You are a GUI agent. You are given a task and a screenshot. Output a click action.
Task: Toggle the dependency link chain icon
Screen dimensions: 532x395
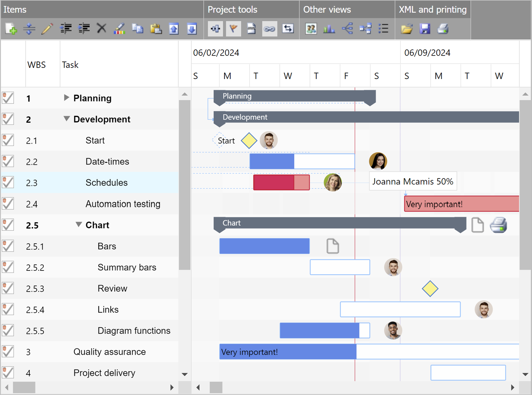(x=269, y=29)
